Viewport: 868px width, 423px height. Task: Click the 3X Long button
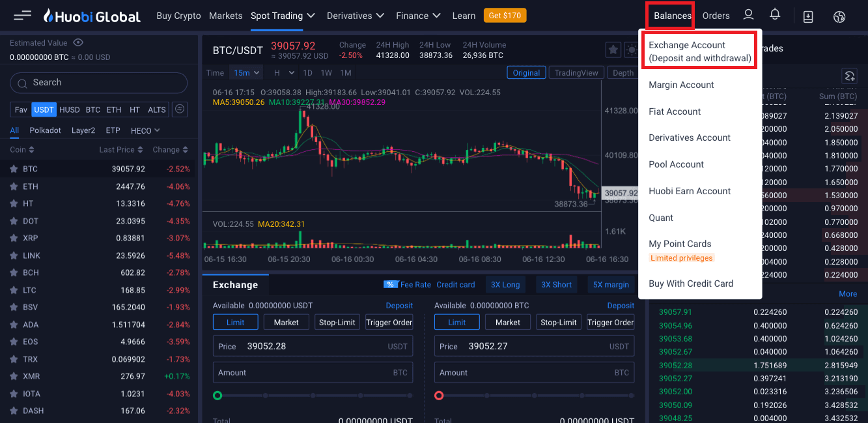[x=505, y=285]
